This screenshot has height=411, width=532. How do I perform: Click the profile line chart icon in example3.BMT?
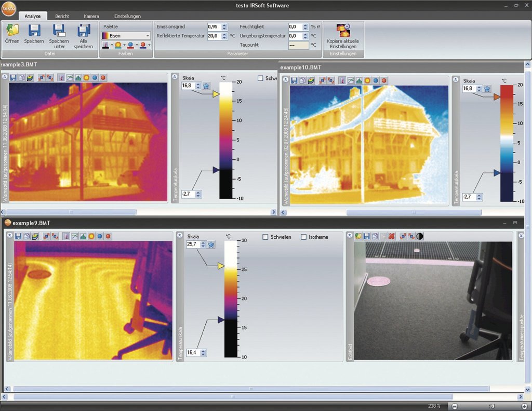coord(70,78)
